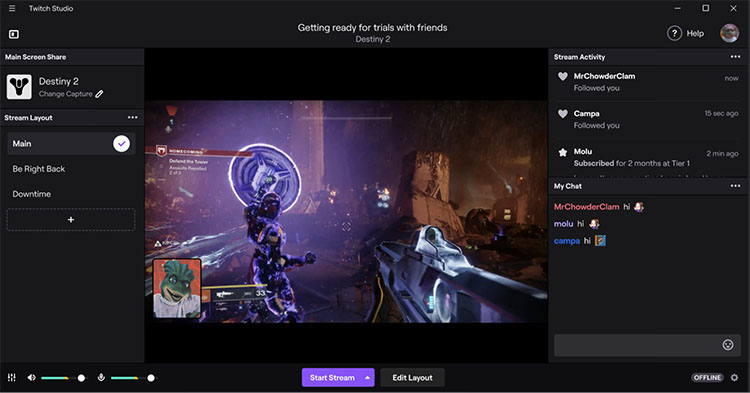Click the '2 min ago' timestamp

point(722,153)
